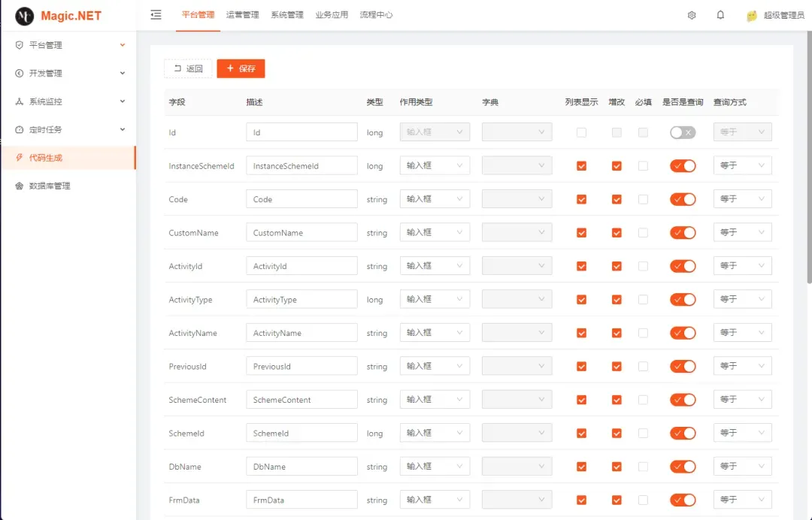The width and height of the screenshot is (812, 520).
Task: Uncheck 列表显示 for the PreviousId row
Action: (x=581, y=367)
